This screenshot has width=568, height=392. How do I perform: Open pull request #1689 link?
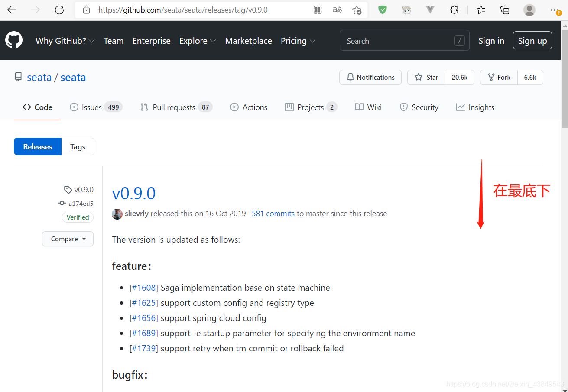click(144, 334)
